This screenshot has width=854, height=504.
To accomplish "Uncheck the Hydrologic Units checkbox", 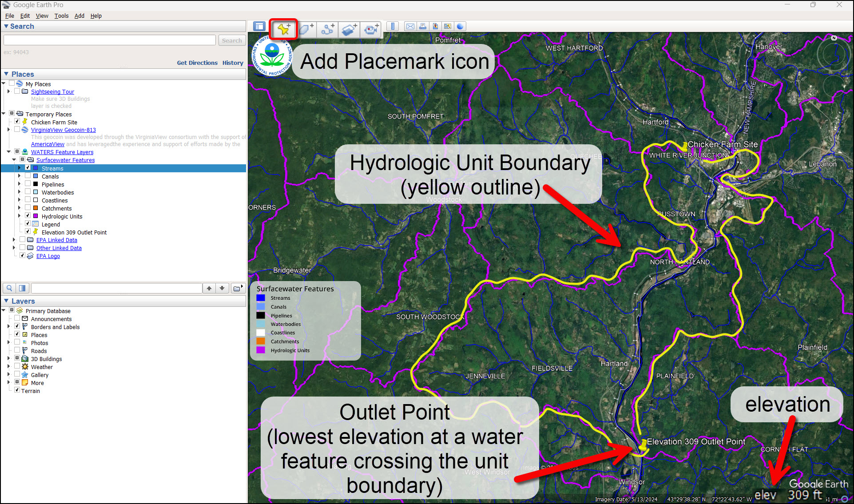I will tap(28, 216).
